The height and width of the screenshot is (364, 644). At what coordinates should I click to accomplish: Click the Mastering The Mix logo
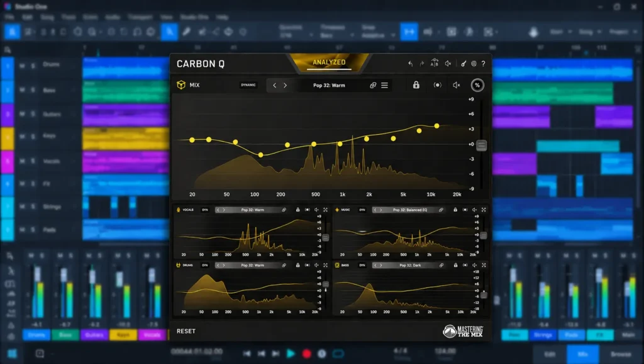tap(463, 331)
